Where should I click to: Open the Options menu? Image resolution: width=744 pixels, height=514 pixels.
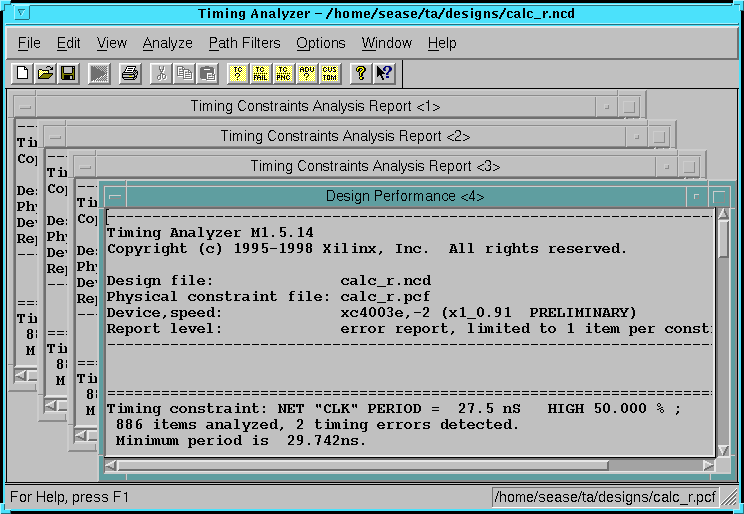(x=320, y=43)
